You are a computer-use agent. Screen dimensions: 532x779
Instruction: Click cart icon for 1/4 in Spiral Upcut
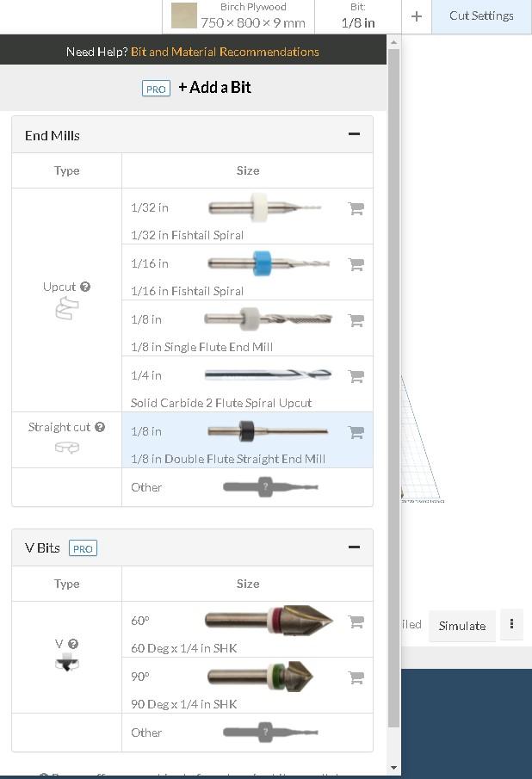356,376
